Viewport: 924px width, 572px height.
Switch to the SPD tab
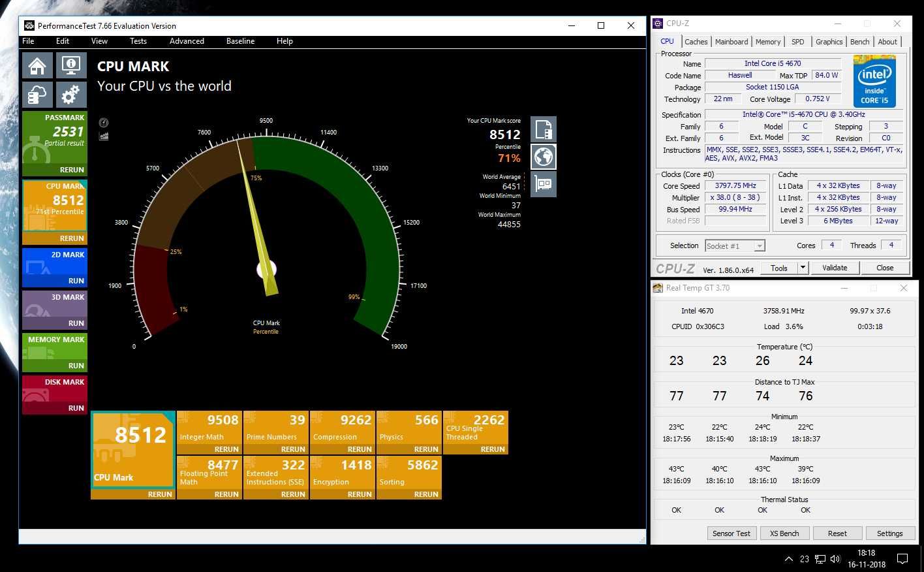pos(798,42)
